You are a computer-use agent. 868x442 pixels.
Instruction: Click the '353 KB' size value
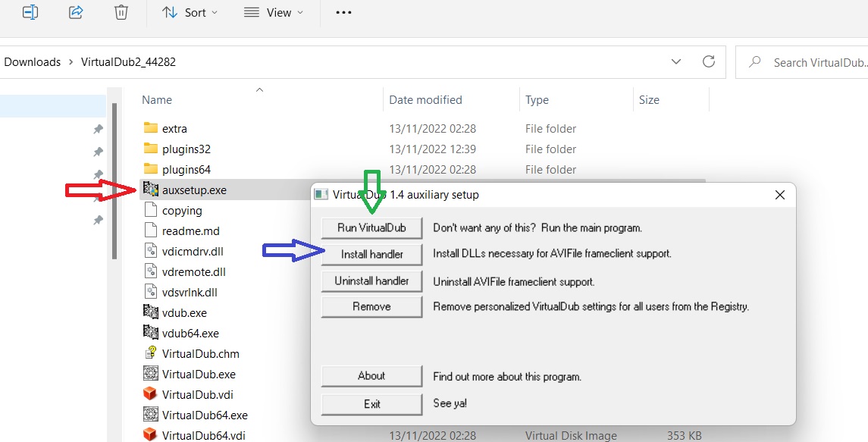[x=685, y=435]
